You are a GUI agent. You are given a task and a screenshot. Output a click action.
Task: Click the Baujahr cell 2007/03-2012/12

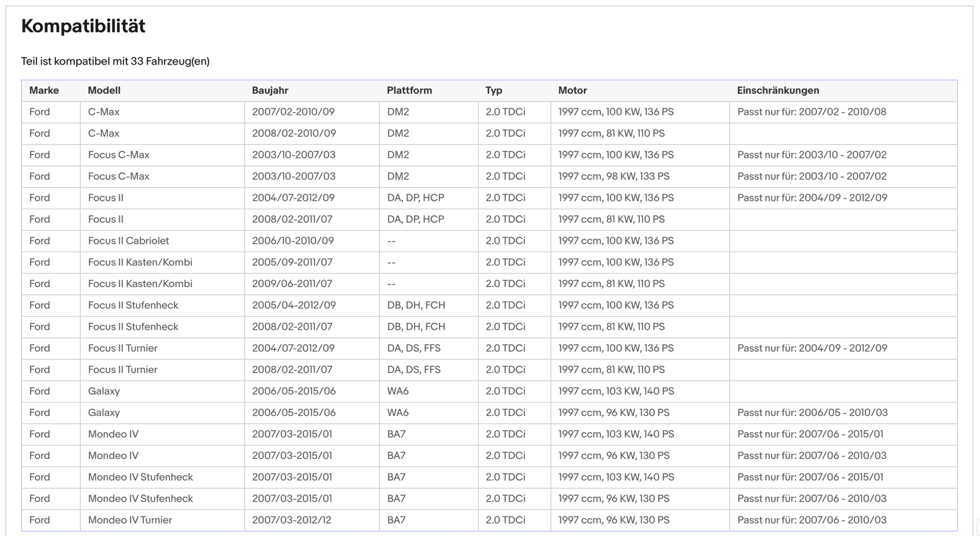(x=292, y=520)
